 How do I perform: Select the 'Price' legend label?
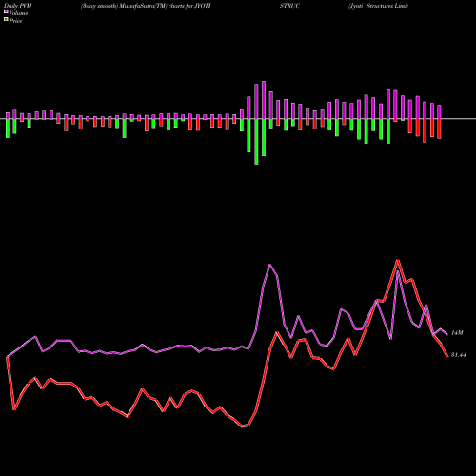point(15,21)
